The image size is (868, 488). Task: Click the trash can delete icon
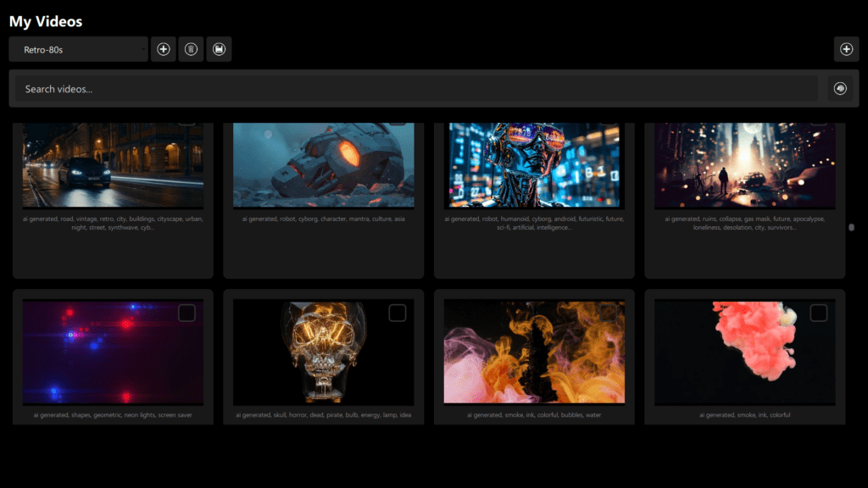click(191, 49)
